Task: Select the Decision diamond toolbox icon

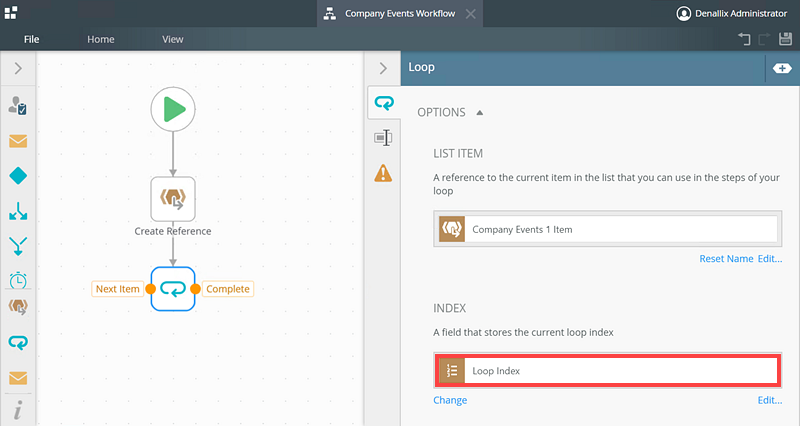Action: click(18, 176)
